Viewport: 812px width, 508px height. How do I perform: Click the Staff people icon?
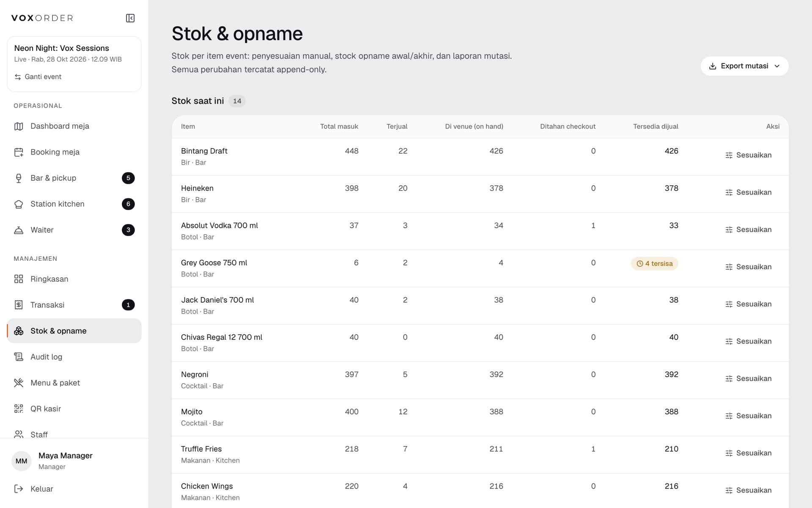tap(19, 434)
